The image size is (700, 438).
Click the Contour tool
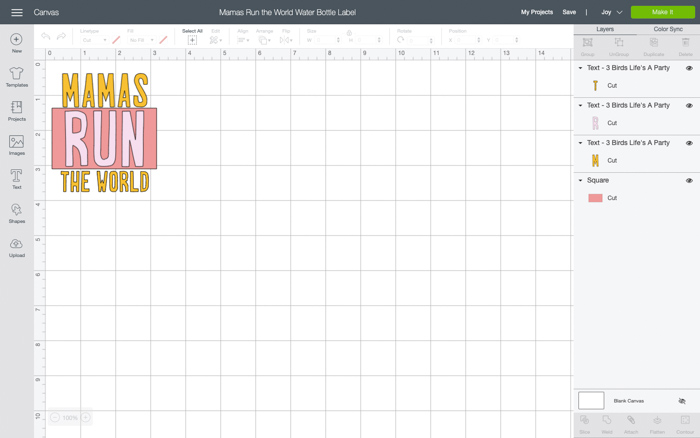[x=685, y=421]
